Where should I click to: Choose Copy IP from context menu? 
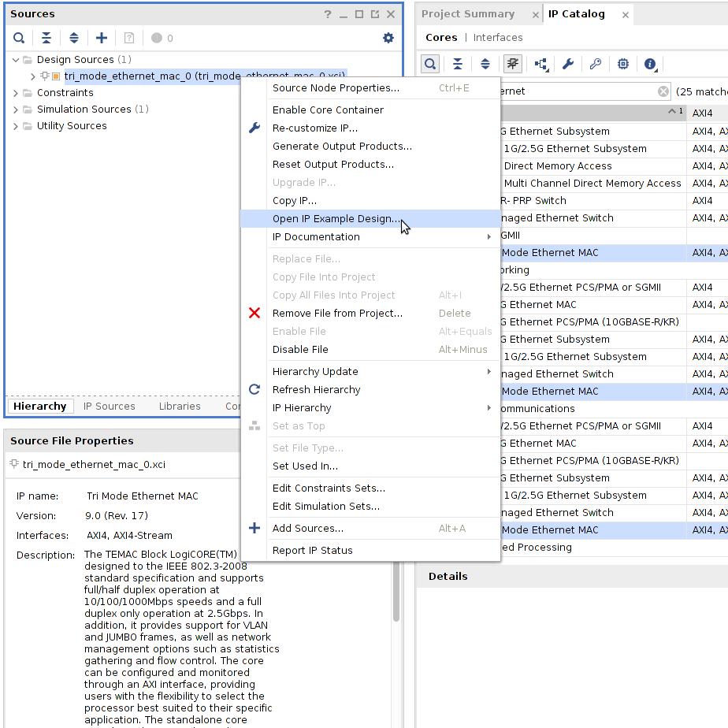coord(370,201)
